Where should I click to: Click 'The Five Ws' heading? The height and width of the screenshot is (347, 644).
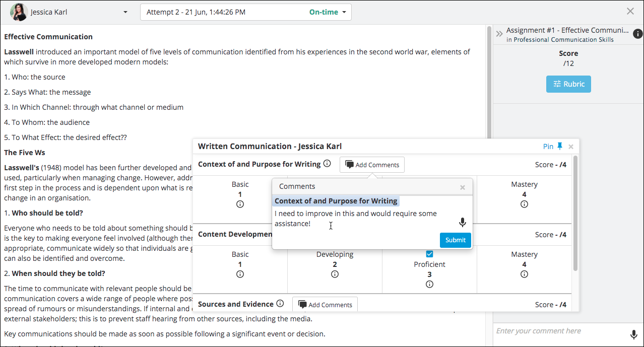pyautogui.click(x=25, y=153)
